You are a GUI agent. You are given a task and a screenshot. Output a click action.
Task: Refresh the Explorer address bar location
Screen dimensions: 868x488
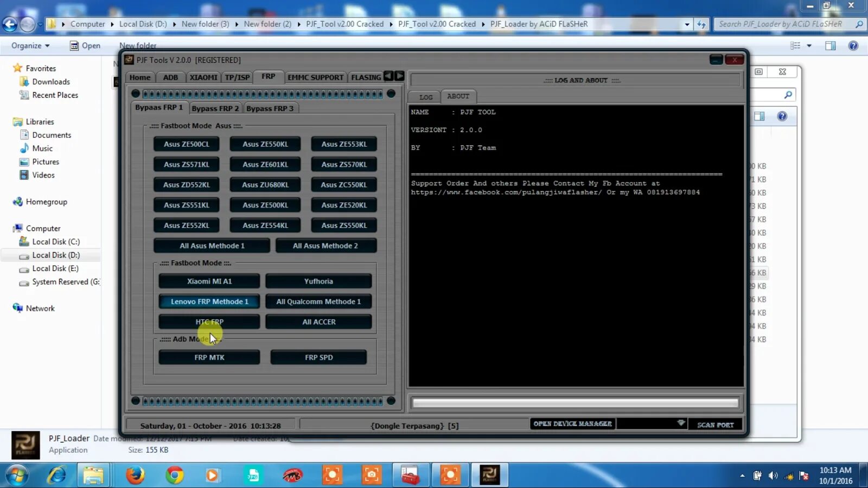point(701,24)
